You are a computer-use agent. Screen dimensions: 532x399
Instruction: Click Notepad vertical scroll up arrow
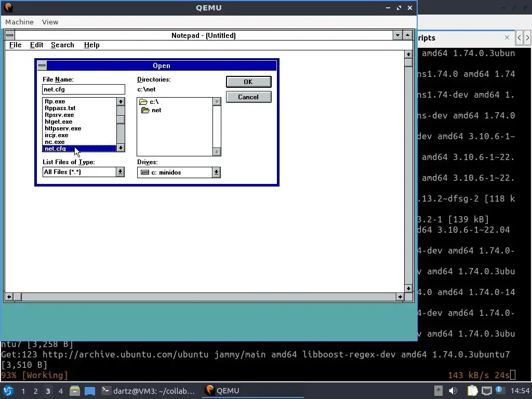pos(408,54)
